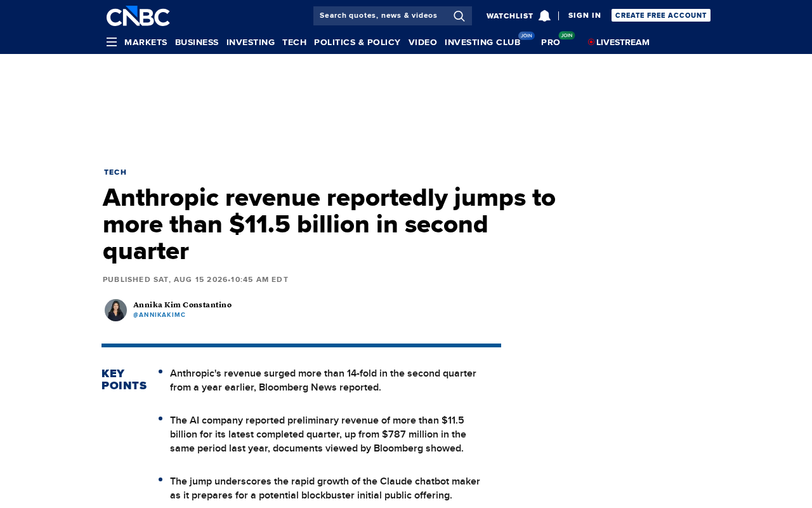Click the 'KEY POINTS' heading

tap(124, 380)
